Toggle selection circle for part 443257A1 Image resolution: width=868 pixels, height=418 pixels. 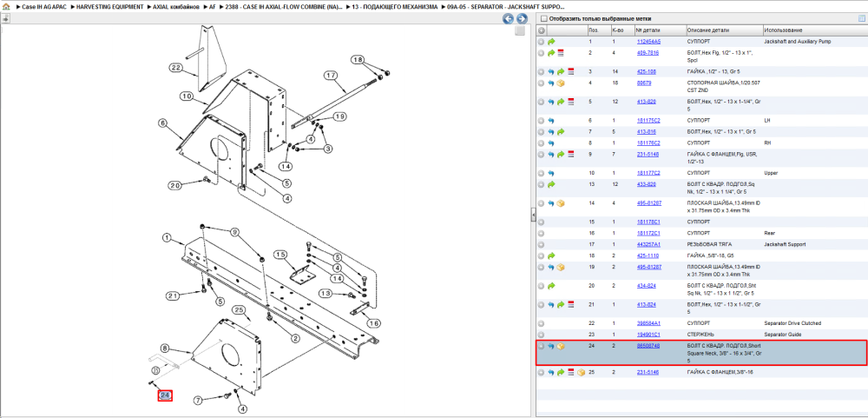pyautogui.click(x=542, y=244)
